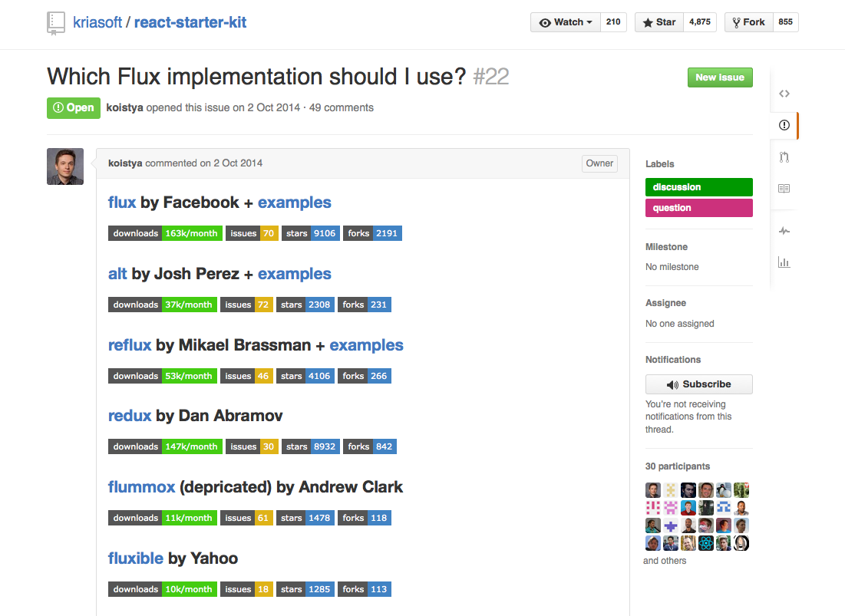The height and width of the screenshot is (616, 845).
Task: Click koistya name in comment header
Action: pos(125,163)
